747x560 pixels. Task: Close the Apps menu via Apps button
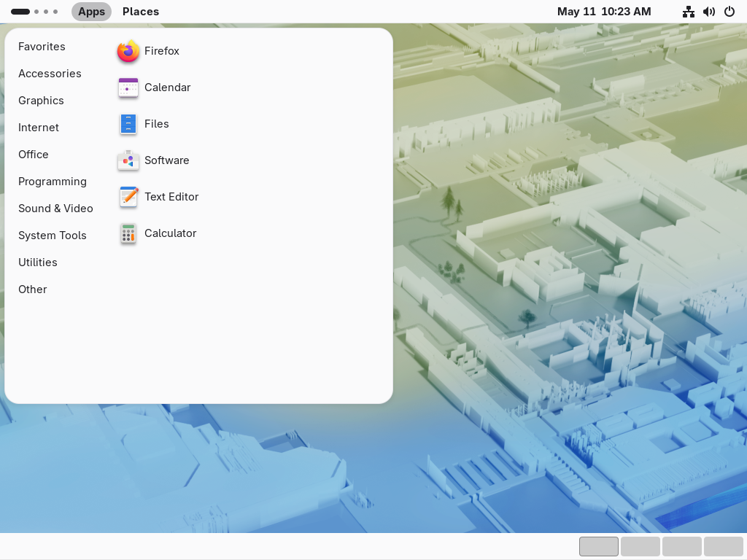pos(91,12)
